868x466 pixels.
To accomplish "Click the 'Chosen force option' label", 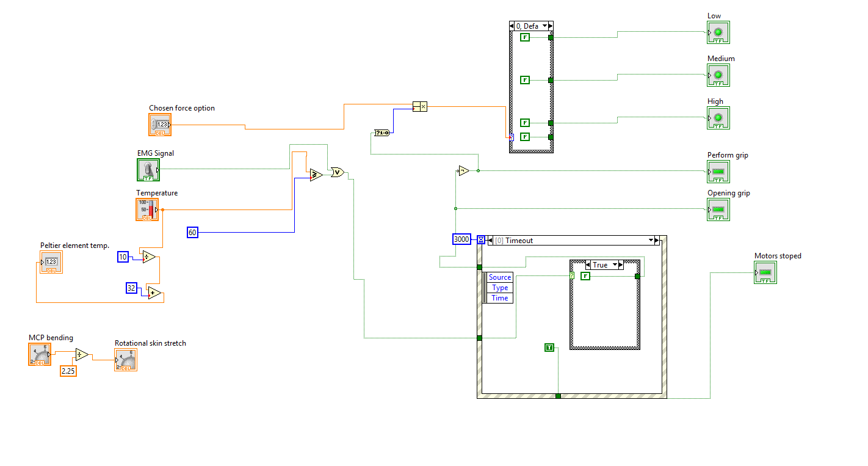I will coord(182,108).
